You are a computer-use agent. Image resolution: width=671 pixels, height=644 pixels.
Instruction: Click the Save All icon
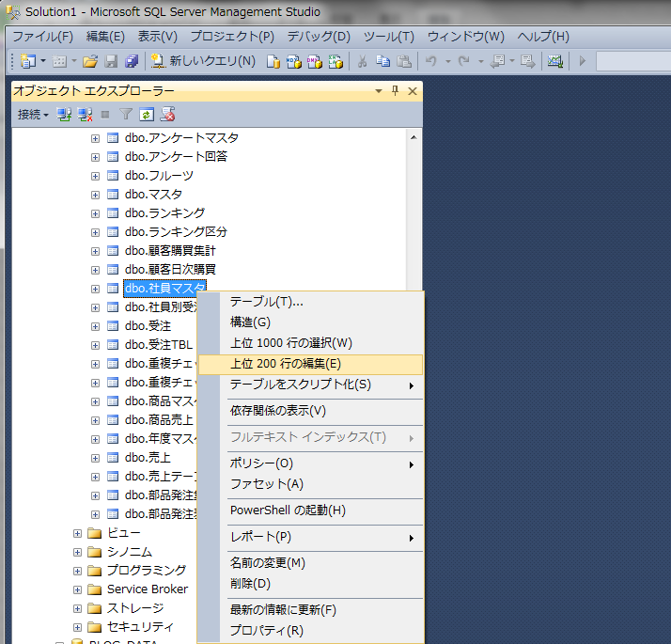click(x=132, y=61)
